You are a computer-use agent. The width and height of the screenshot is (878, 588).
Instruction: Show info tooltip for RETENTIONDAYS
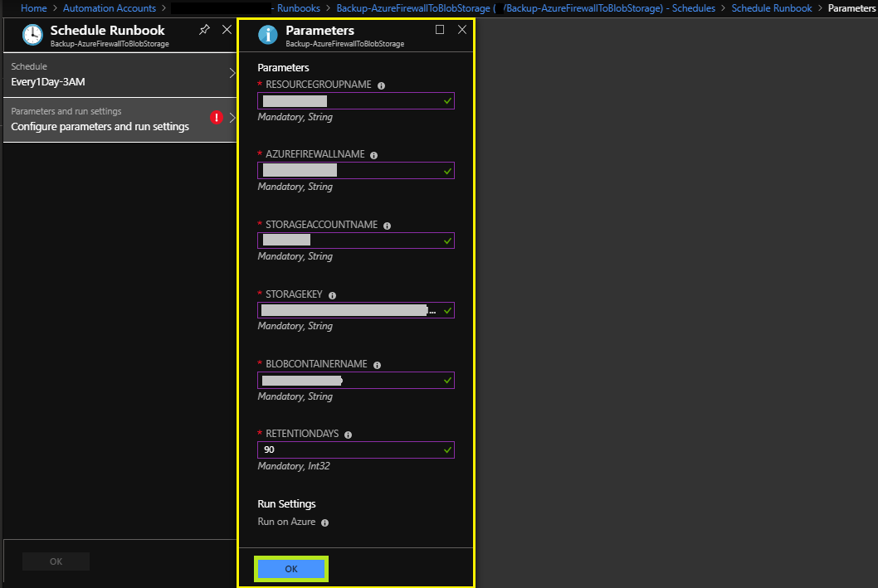click(349, 435)
